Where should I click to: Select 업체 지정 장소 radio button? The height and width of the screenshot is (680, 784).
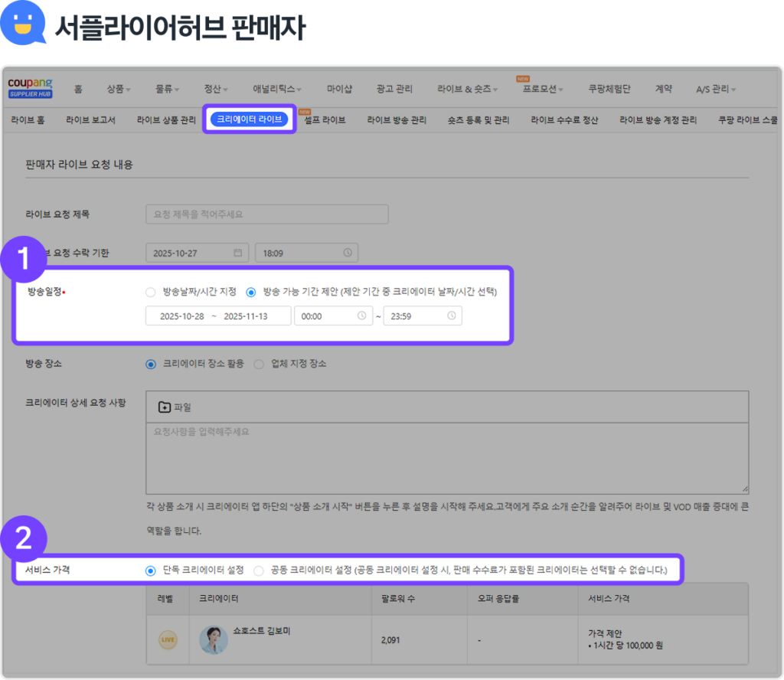click(259, 364)
